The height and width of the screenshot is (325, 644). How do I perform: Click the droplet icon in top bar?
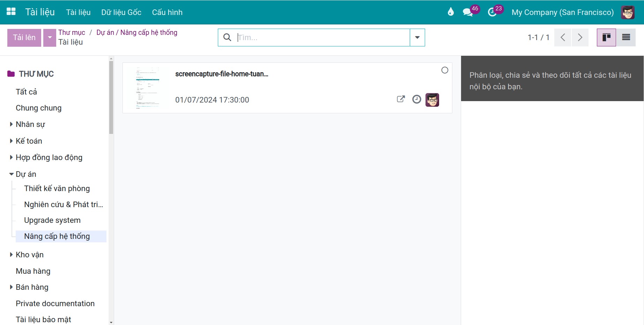click(x=451, y=12)
